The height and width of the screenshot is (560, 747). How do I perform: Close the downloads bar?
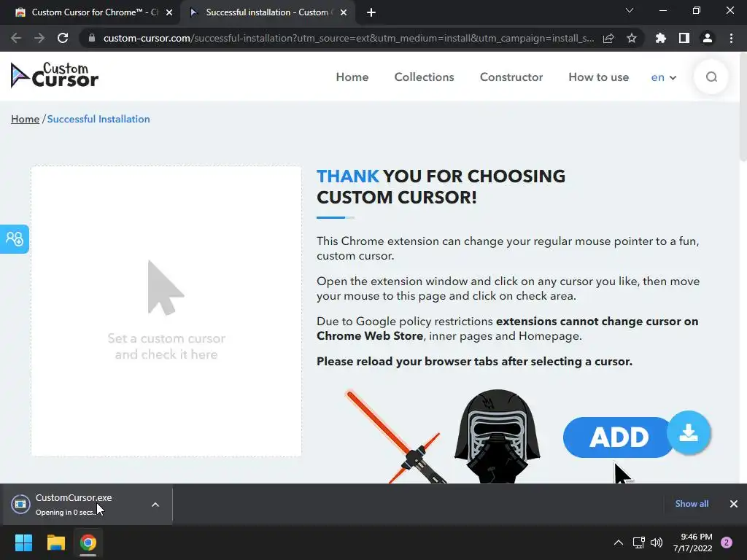[734, 504]
